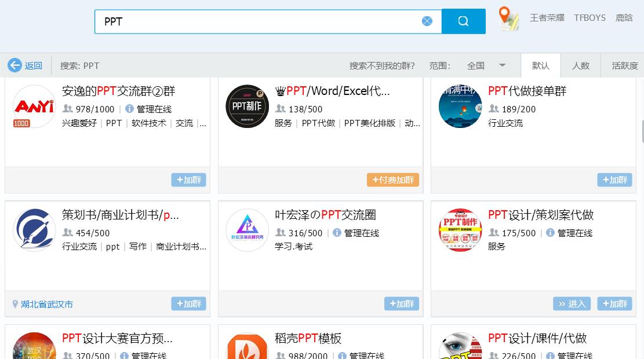Click the info icon on the PPT设计/策划案代做 card

(549, 234)
